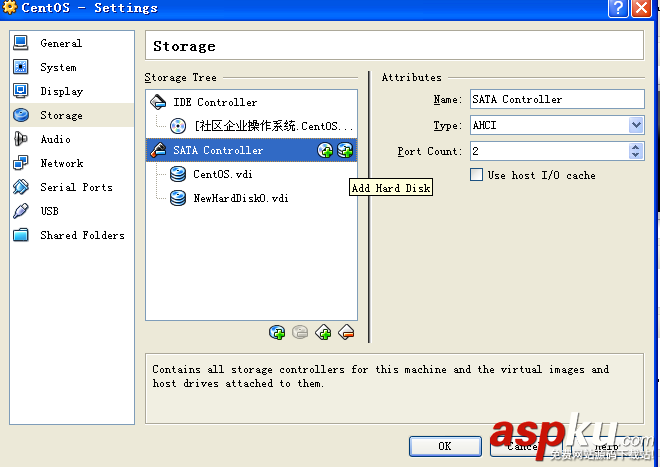660x467 pixels.
Task: Go to the Audio settings category
Action: click(72, 139)
